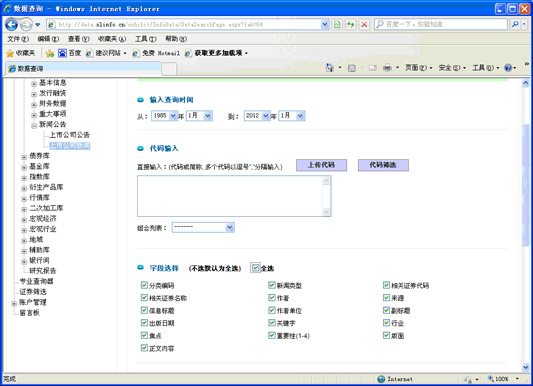Uncheck the 新闻类型 field checkbox
Screen dimensions: 533x386
point(272,285)
